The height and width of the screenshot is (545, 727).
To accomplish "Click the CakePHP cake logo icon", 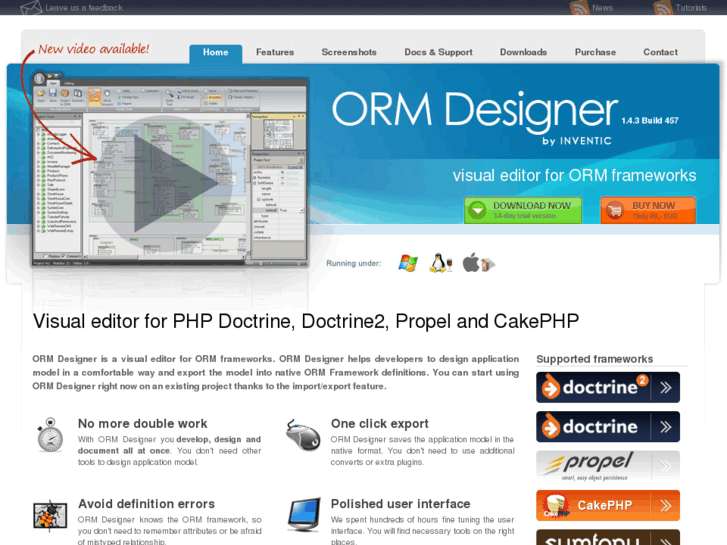I will [556, 506].
